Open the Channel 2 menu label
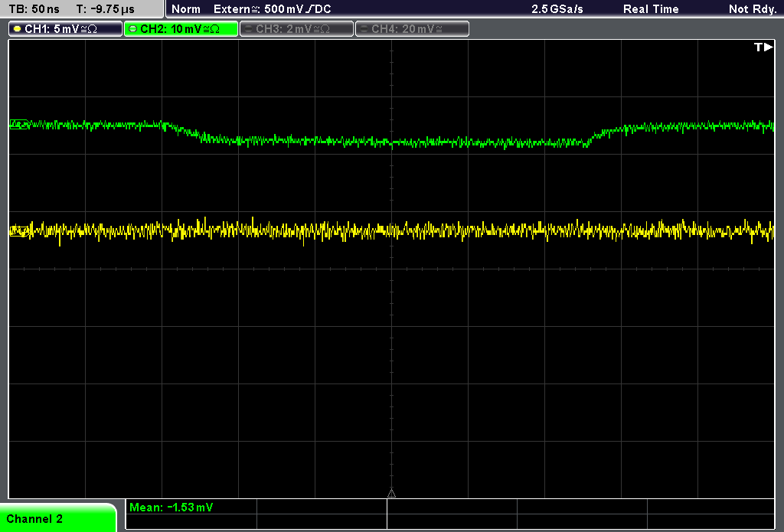 57,518
